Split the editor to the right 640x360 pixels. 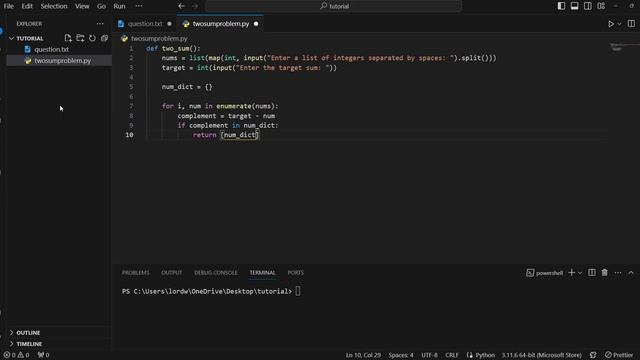(631, 24)
